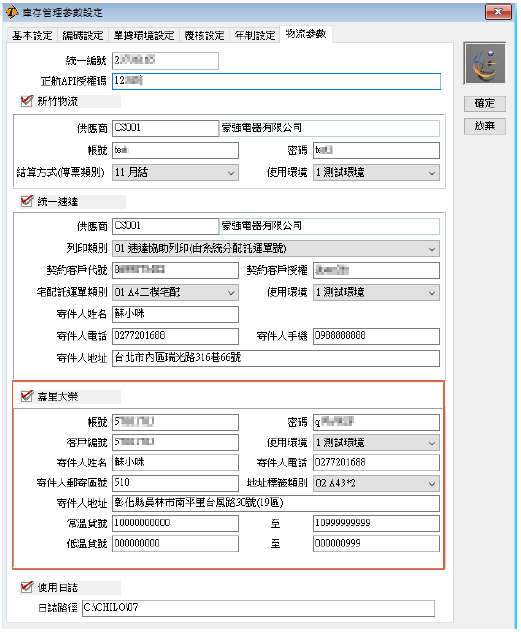
Task: Switch to the 覆核設定 tab
Action: coord(204,35)
